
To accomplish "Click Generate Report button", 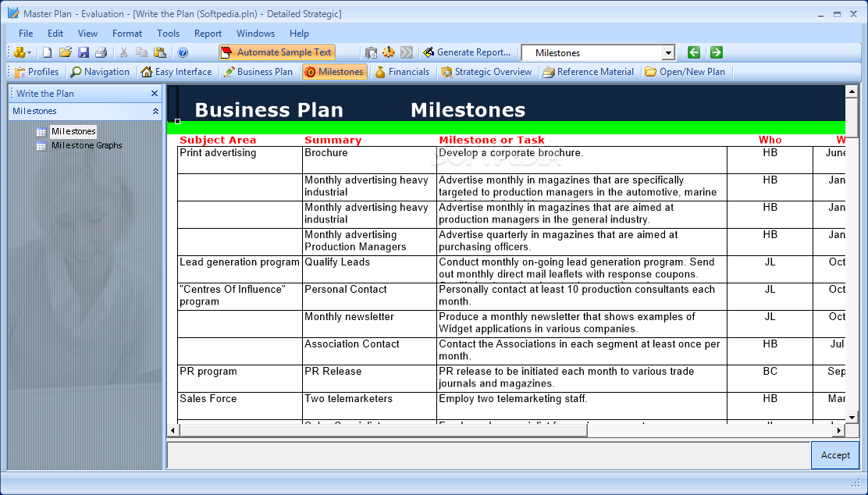I will (x=467, y=52).
